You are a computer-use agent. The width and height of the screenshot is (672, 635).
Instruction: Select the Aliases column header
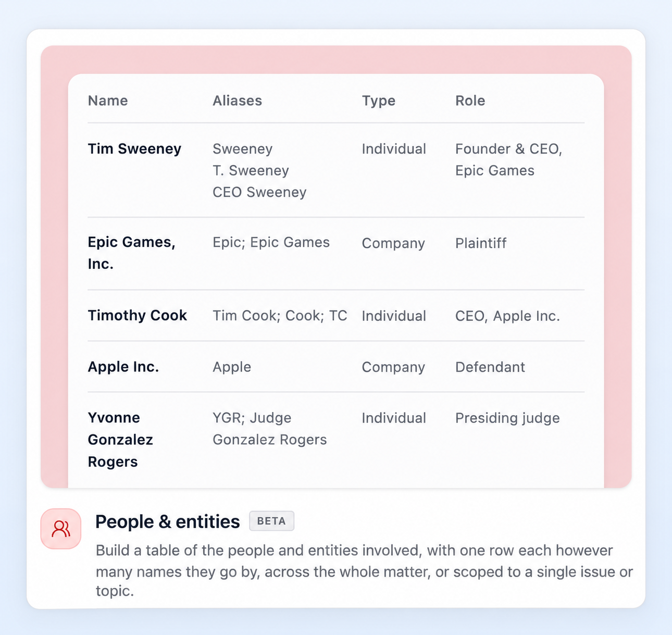237,101
